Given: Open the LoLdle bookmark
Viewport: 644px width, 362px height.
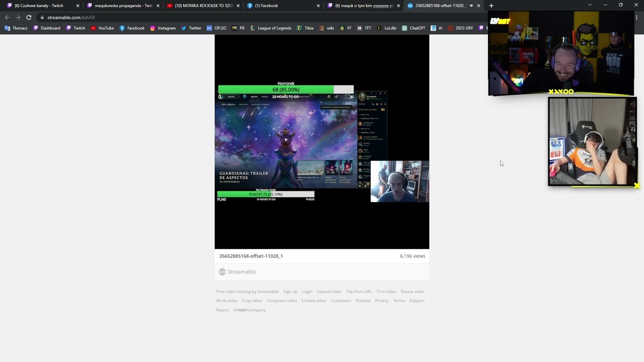Looking at the screenshot, I should (x=386, y=28).
